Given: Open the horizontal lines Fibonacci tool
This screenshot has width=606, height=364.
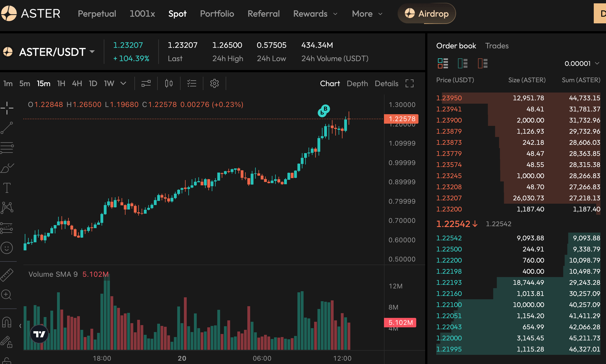Looking at the screenshot, I should [7, 148].
